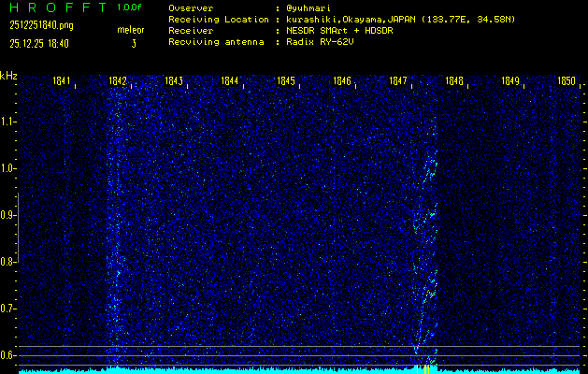Select the observer name @yuhmari
The width and height of the screenshot is (588, 374).
(x=308, y=8)
